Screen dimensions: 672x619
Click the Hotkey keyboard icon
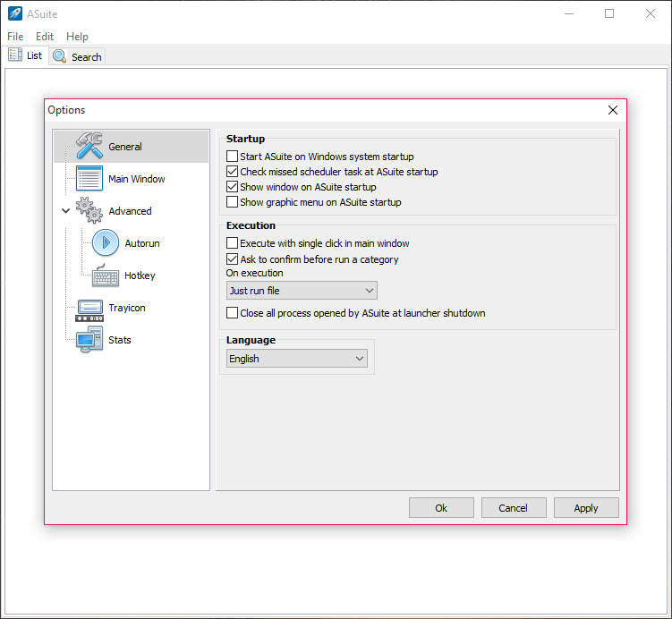[106, 275]
